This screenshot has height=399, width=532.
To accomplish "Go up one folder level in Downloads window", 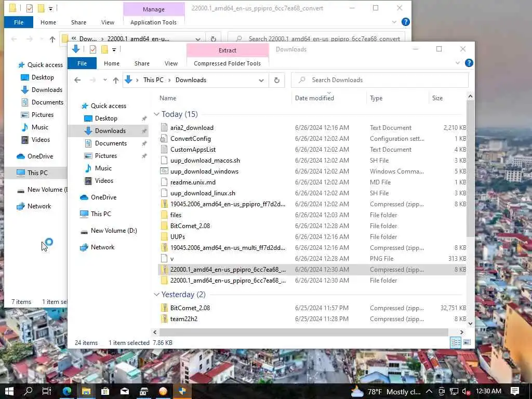I will tap(116, 80).
